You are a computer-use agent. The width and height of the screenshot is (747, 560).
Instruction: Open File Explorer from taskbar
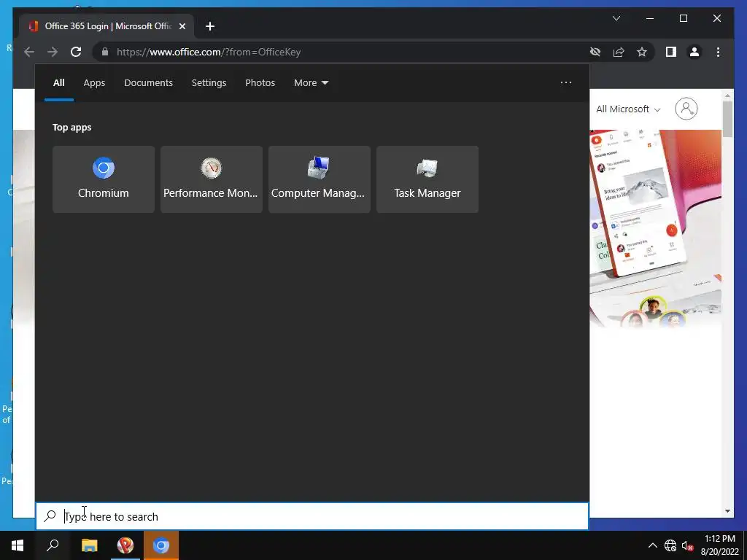[89, 545]
